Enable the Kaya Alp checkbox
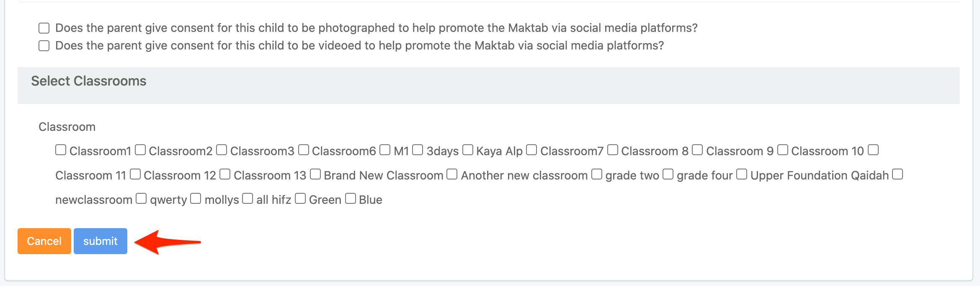 467,150
